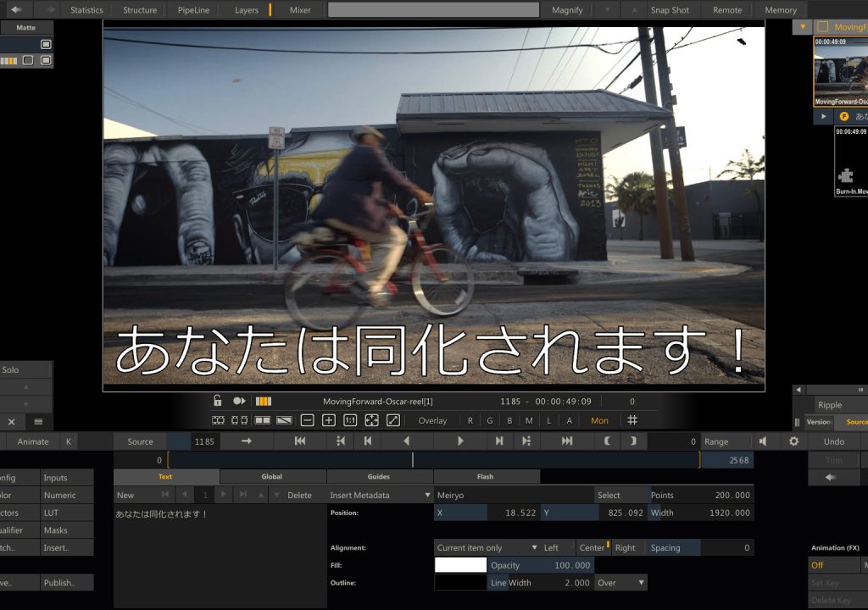Open the Layers menu
This screenshot has height=610, width=868.
click(247, 10)
